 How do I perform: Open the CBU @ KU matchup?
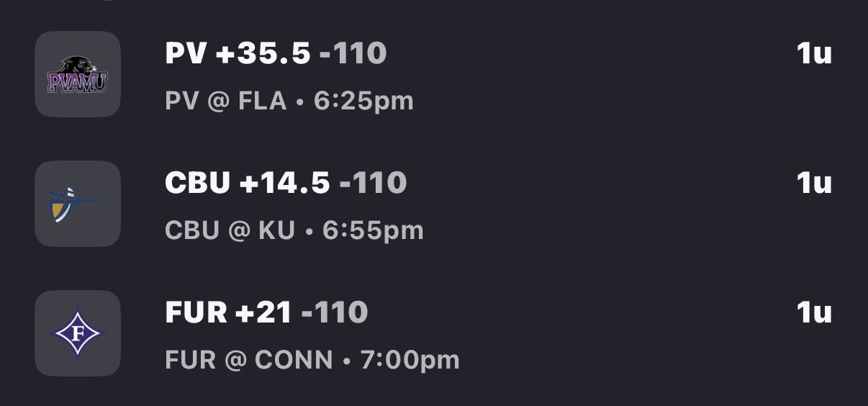230,231
